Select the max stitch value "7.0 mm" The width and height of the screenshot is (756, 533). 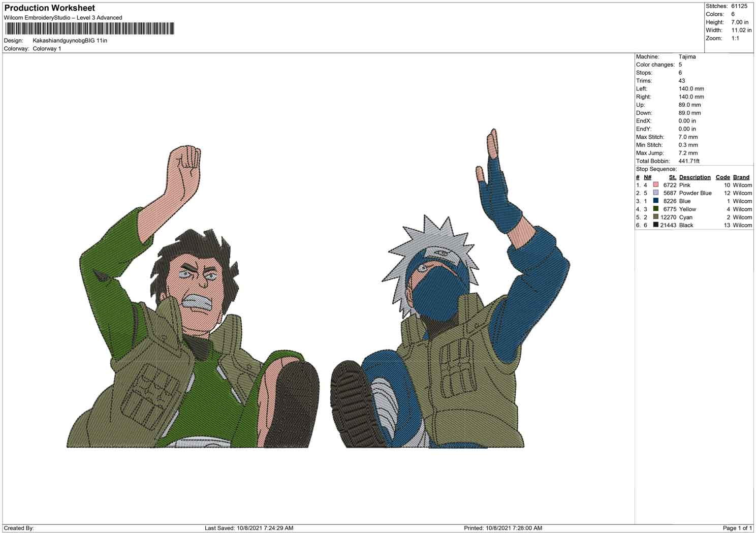[688, 137]
